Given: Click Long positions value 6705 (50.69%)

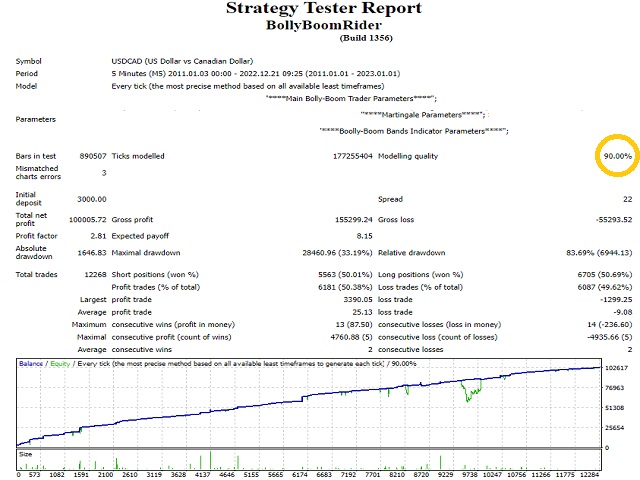Looking at the screenshot, I should 604,274.
